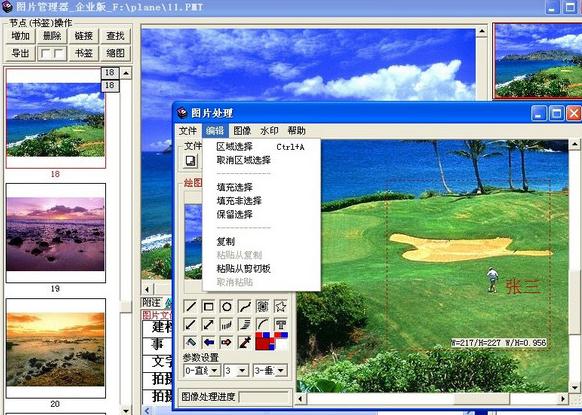Select the circle drawing tool
Image resolution: width=582 pixels, height=415 pixels.
click(226, 307)
